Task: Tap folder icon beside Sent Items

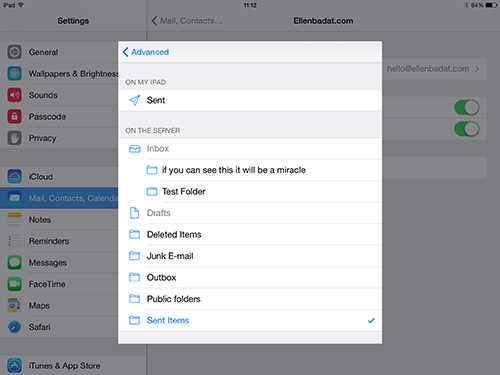Action: click(134, 320)
